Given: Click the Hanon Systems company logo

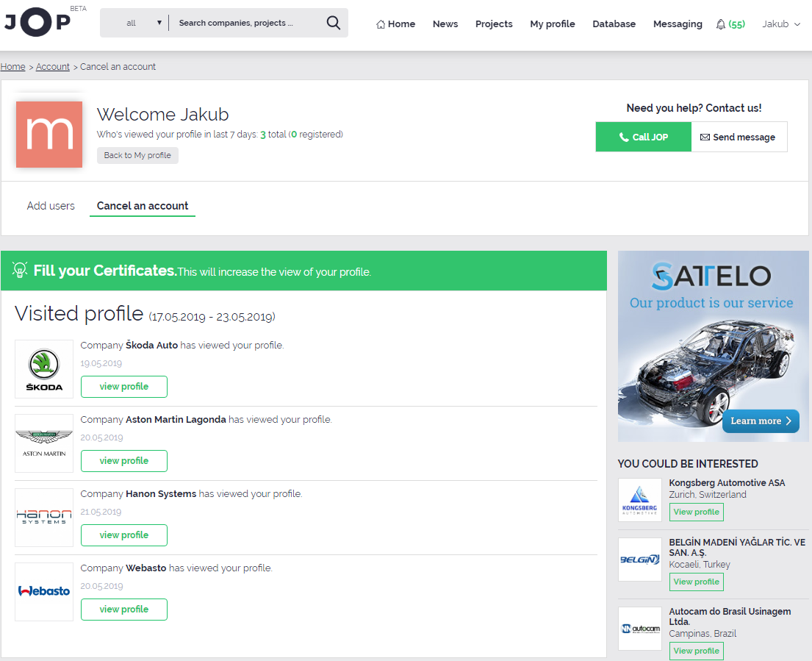Looking at the screenshot, I should click(44, 517).
